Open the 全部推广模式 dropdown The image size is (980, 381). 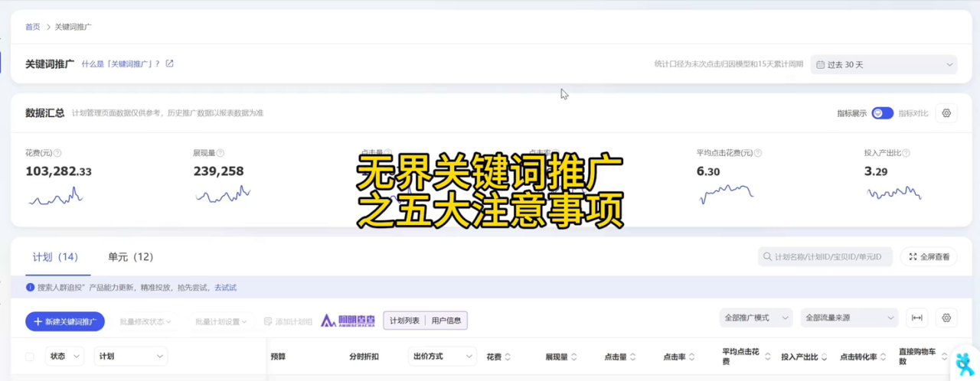click(x=756, y=317)
